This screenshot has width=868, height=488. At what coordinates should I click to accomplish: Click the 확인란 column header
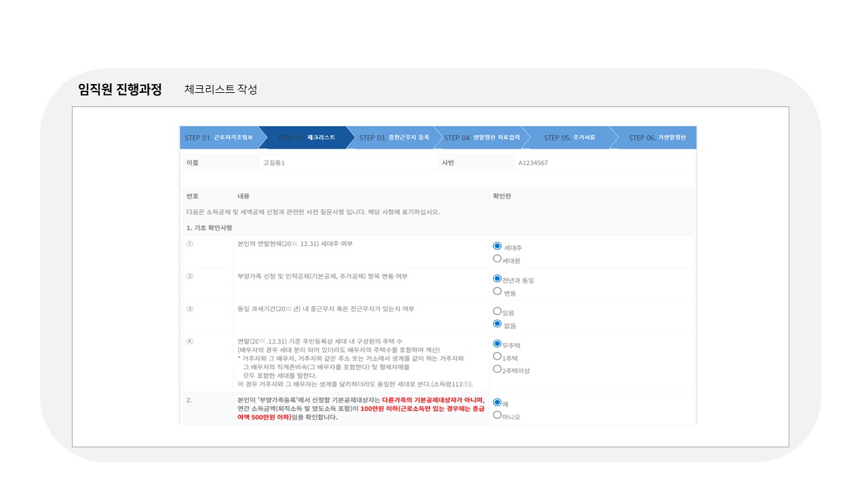click(502, 195)
